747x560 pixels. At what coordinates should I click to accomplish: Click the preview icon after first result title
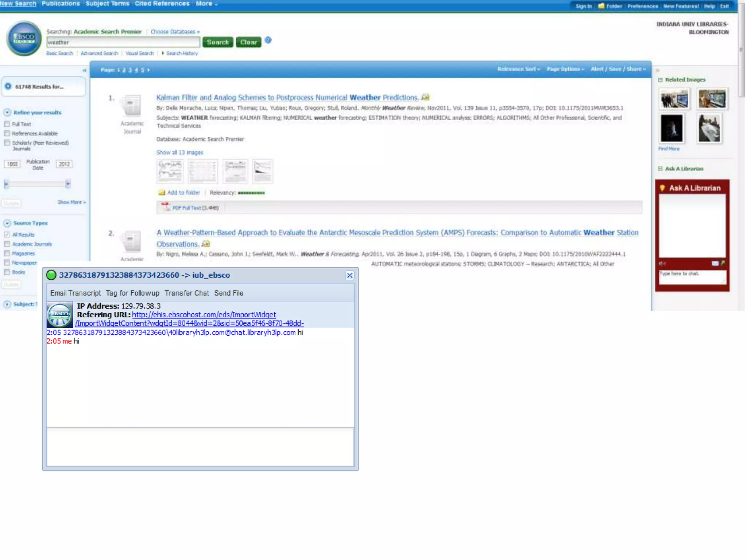pos(425,97)
